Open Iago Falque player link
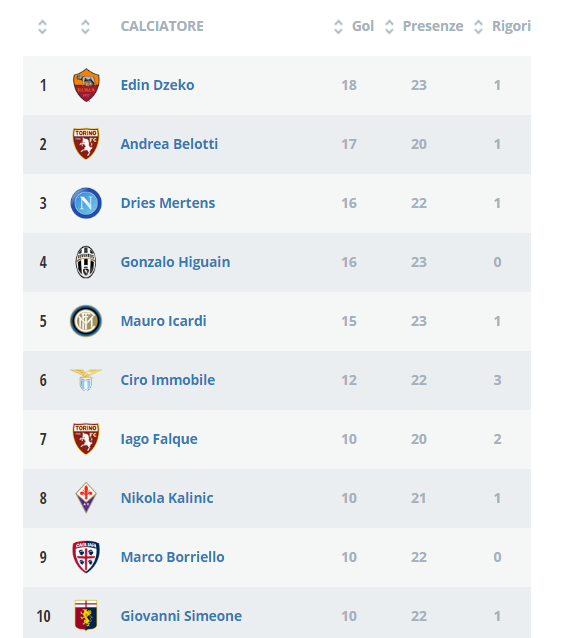 (159, 439)
